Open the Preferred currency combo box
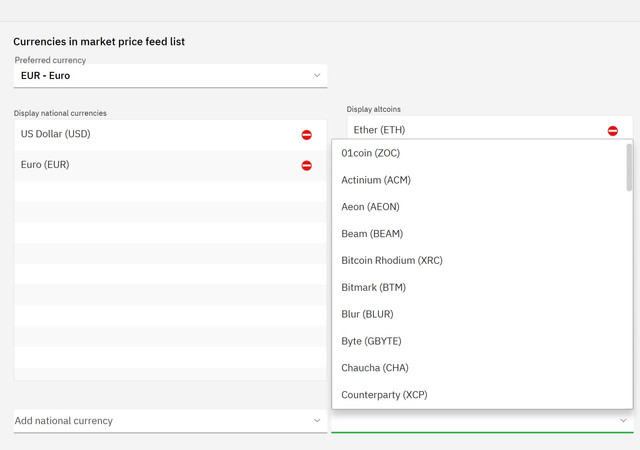The image size is (640, 450). pos(170,76)
